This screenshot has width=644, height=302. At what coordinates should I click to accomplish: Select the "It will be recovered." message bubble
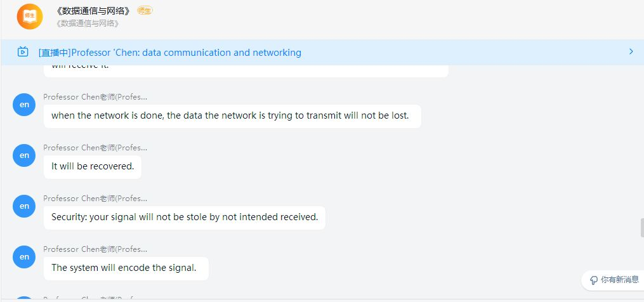click(x=93, y=167)
